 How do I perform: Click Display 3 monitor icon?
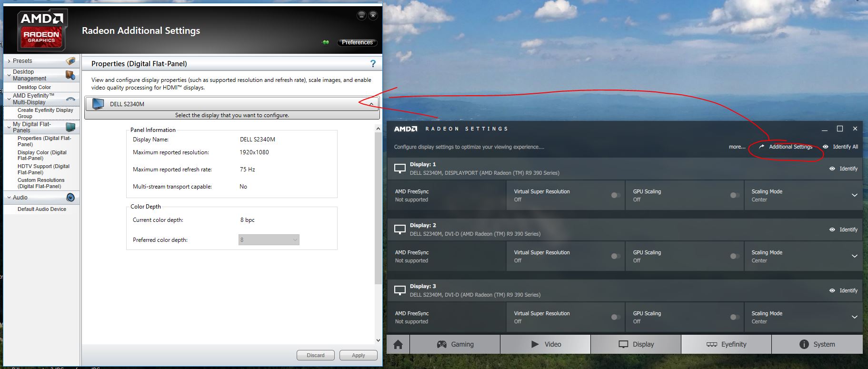pyautogui.click(x=400, y=290)
